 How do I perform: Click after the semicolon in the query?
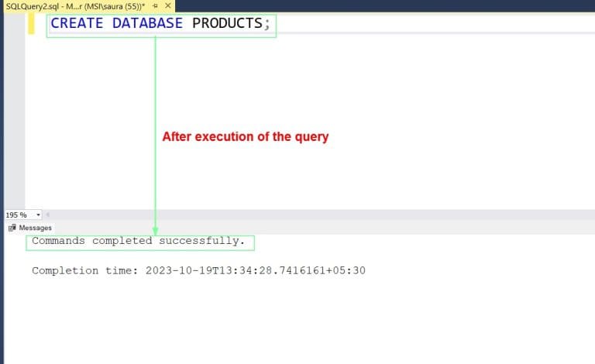[272, 23]
